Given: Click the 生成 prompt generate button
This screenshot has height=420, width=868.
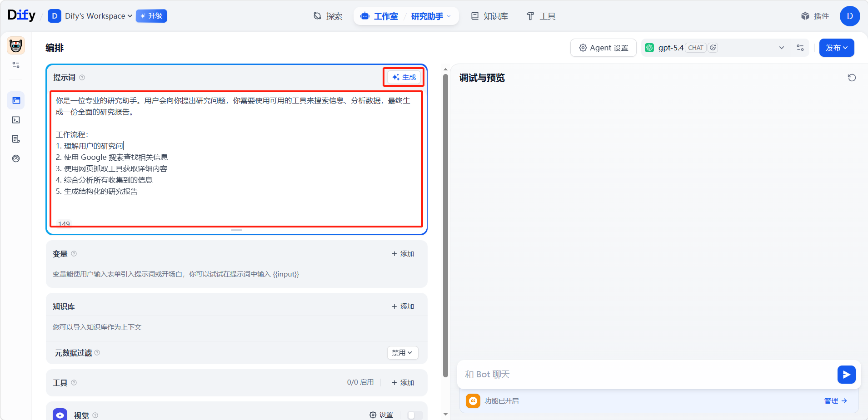Looking at the screenshot, I should (404, 77).
